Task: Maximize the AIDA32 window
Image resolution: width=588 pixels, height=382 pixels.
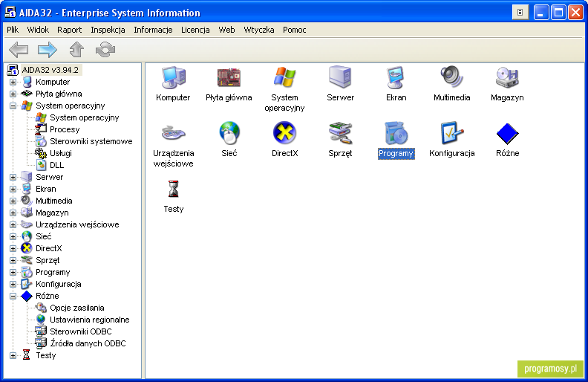Action: coord(558,13)
